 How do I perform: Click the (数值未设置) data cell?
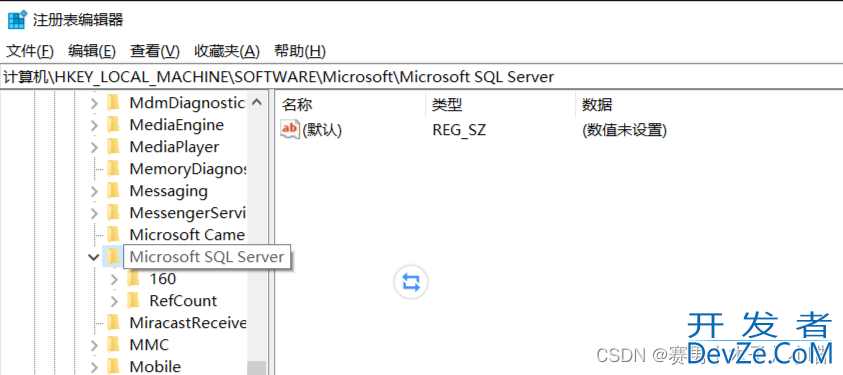[624, 130]
